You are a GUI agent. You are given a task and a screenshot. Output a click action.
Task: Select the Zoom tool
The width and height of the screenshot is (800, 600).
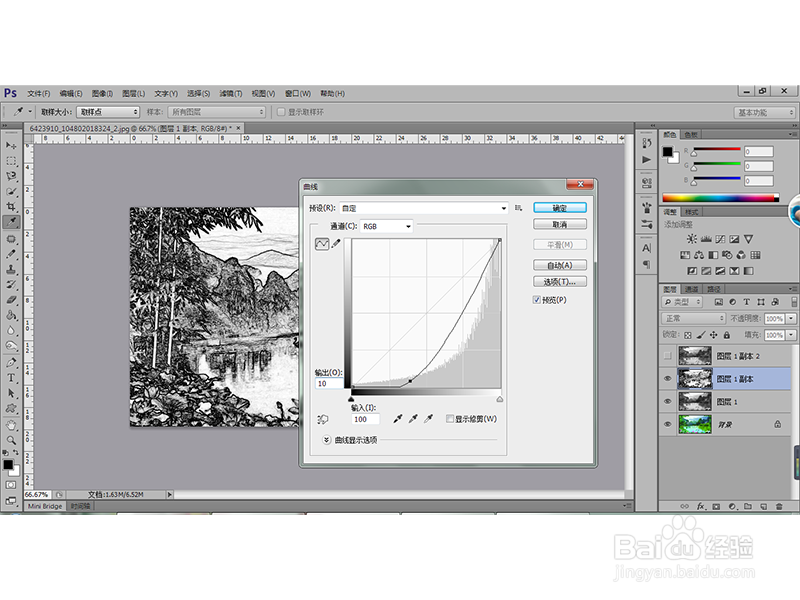[x=11, y=440]
